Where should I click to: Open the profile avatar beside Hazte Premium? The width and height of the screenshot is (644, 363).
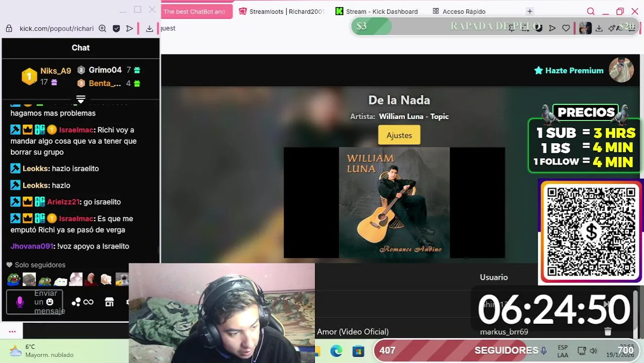pyautogui.click(x=621, y=70)
